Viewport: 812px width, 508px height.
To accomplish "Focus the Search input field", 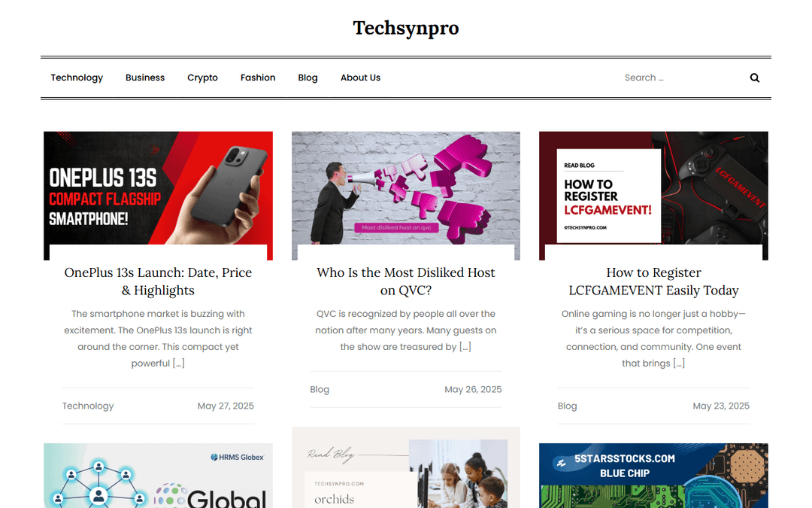I will (x=681, y=78).
